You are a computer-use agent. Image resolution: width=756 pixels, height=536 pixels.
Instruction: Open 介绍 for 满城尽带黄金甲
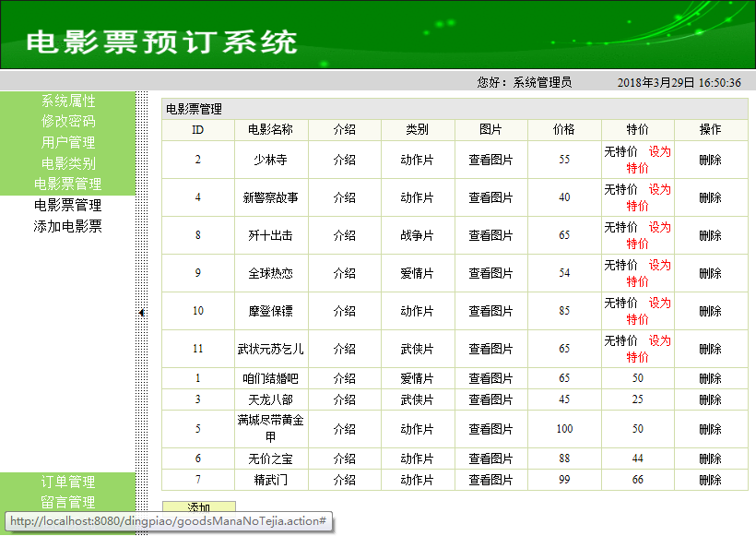344,429
